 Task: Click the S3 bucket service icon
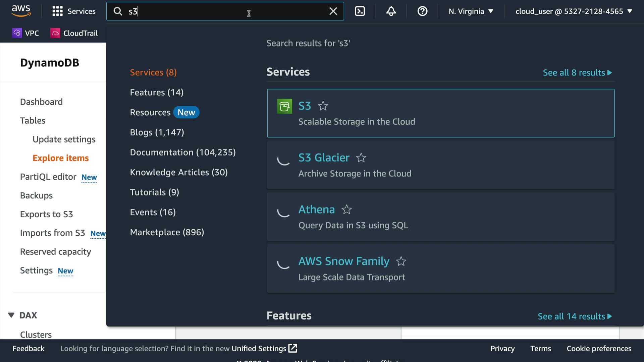[284, 107]
